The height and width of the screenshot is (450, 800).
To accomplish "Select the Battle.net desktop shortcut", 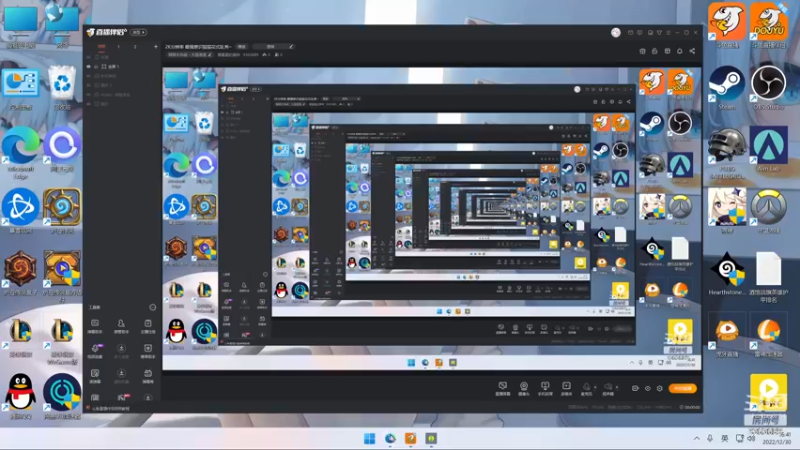I will pos(21,211).
